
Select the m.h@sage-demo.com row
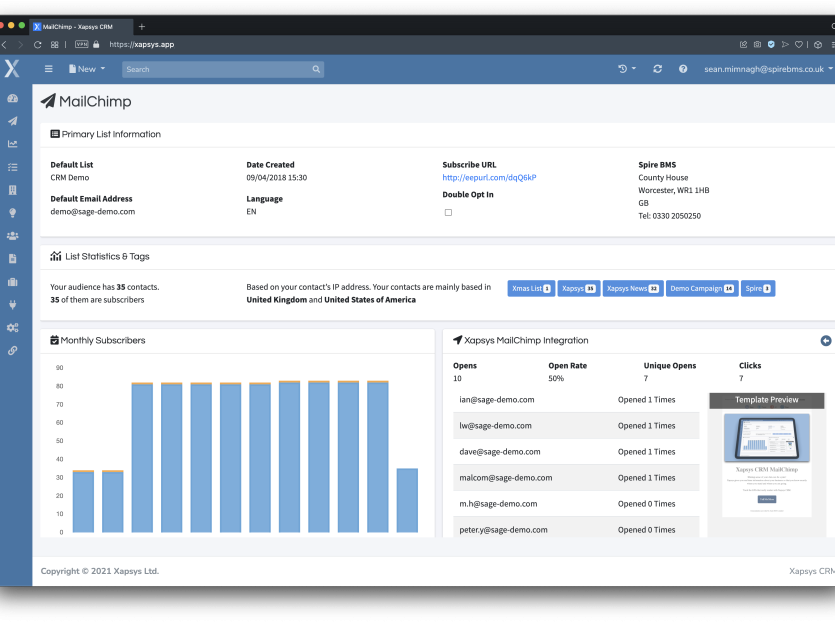576,504
